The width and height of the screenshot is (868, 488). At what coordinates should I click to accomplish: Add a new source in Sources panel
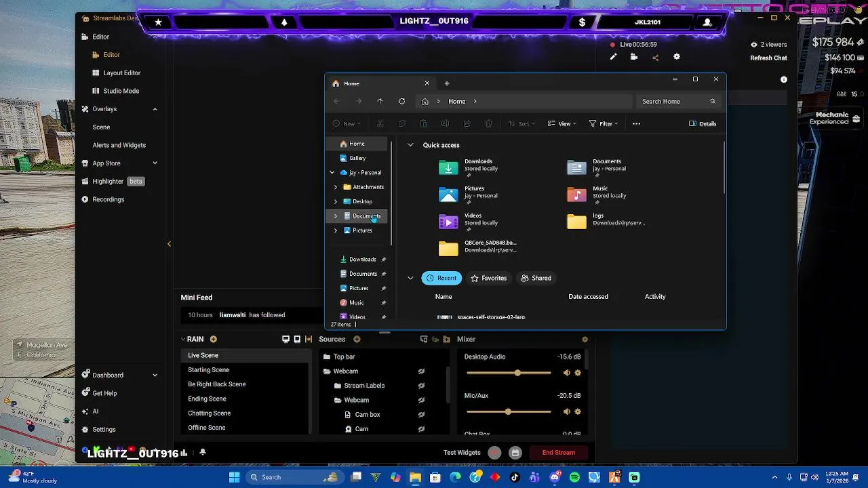357,339
